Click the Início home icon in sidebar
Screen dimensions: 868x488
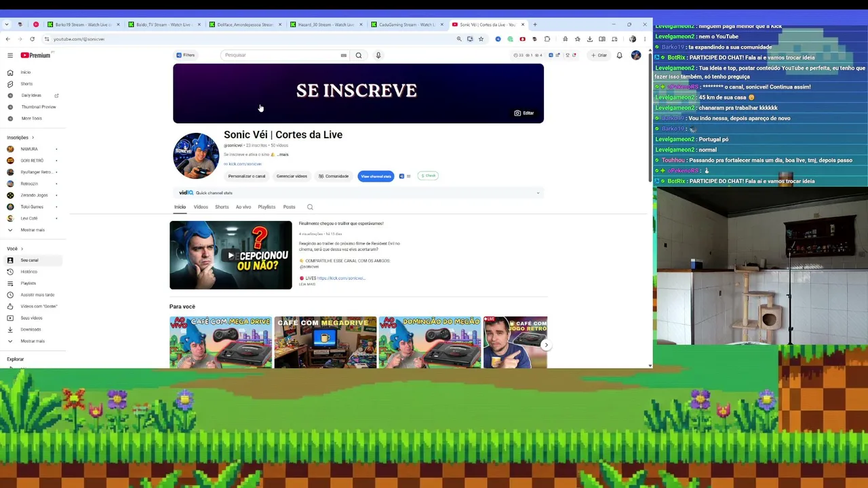[10, 73]
